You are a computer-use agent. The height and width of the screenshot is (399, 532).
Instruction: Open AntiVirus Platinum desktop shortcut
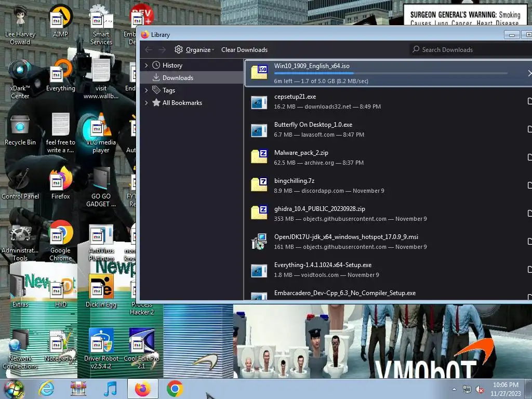tap(101, 242)
